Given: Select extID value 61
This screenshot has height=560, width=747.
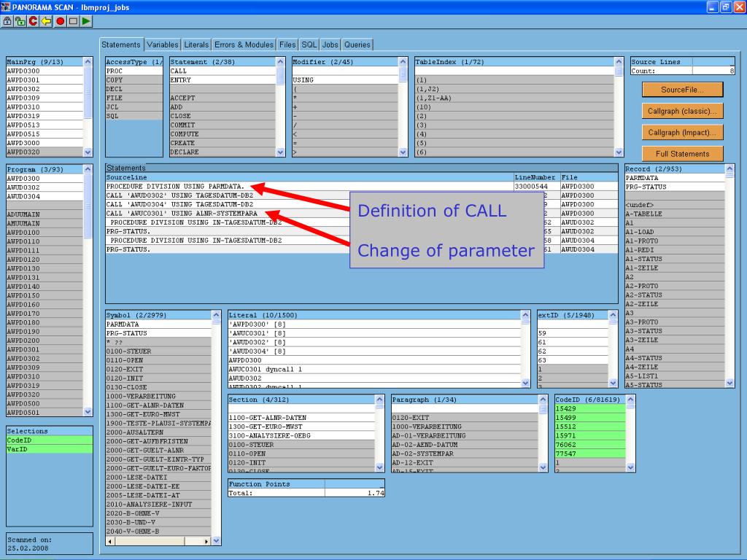Looking at the screenshot, I should tap(573, 343).
